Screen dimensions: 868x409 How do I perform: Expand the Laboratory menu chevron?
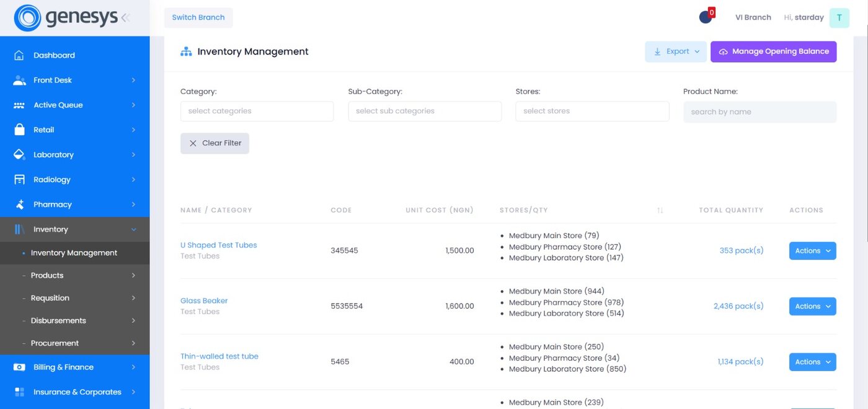pyautogui.click(x=133, y=154)
